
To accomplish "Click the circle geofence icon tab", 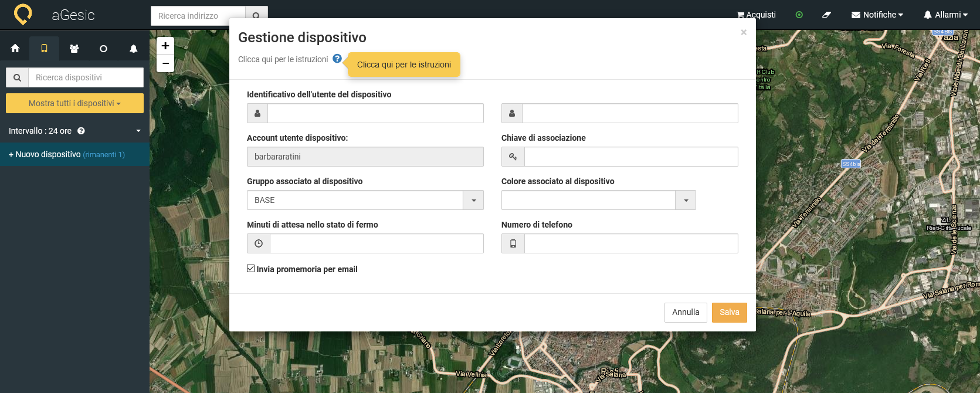I will coord(103,49).
